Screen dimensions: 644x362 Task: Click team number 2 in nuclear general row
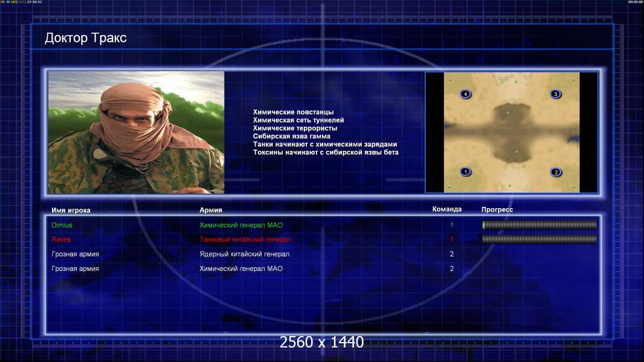[x=452, y=254]
